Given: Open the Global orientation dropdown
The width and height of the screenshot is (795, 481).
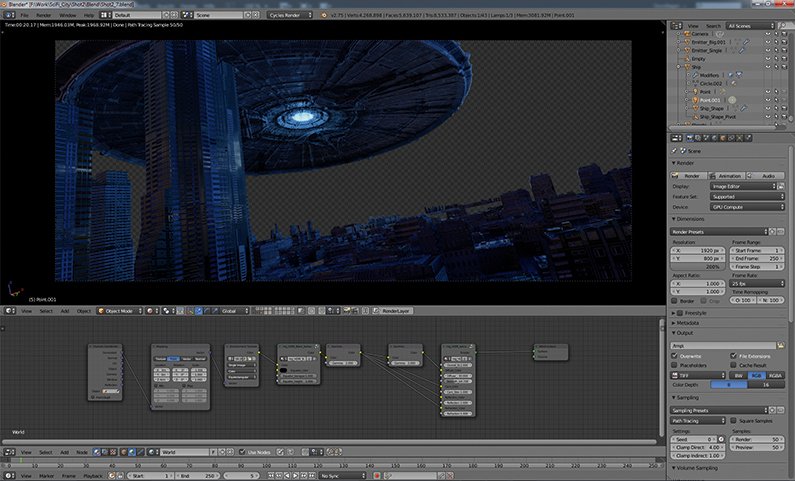Looking at the screenshot, I should [x=235, y=311].
